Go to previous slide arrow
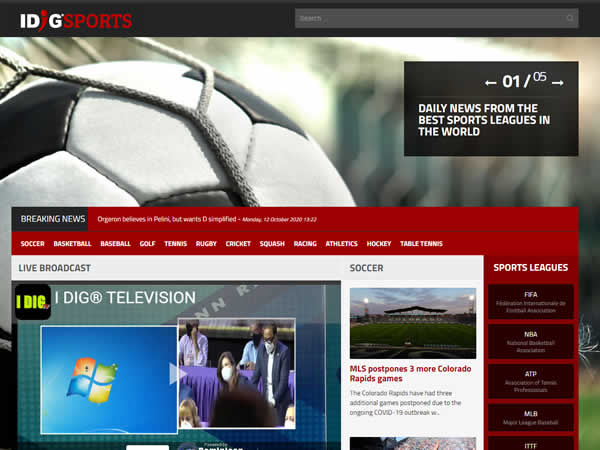 point(491,83)
